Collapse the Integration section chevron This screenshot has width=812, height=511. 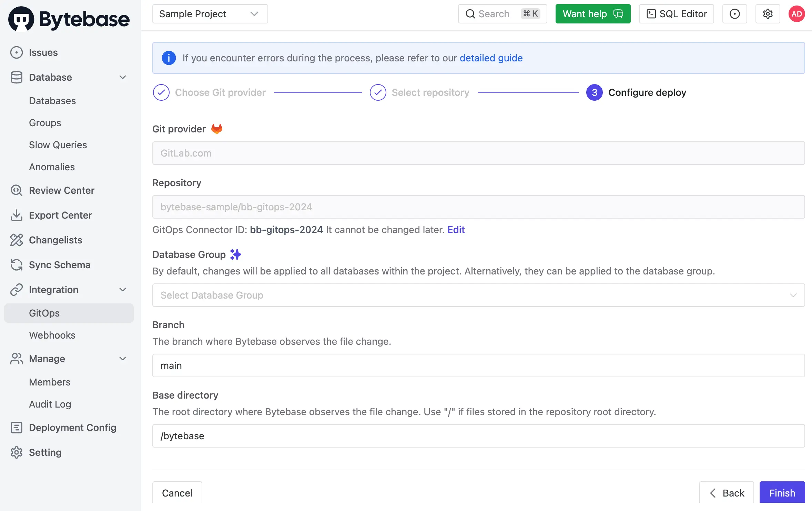123,290
